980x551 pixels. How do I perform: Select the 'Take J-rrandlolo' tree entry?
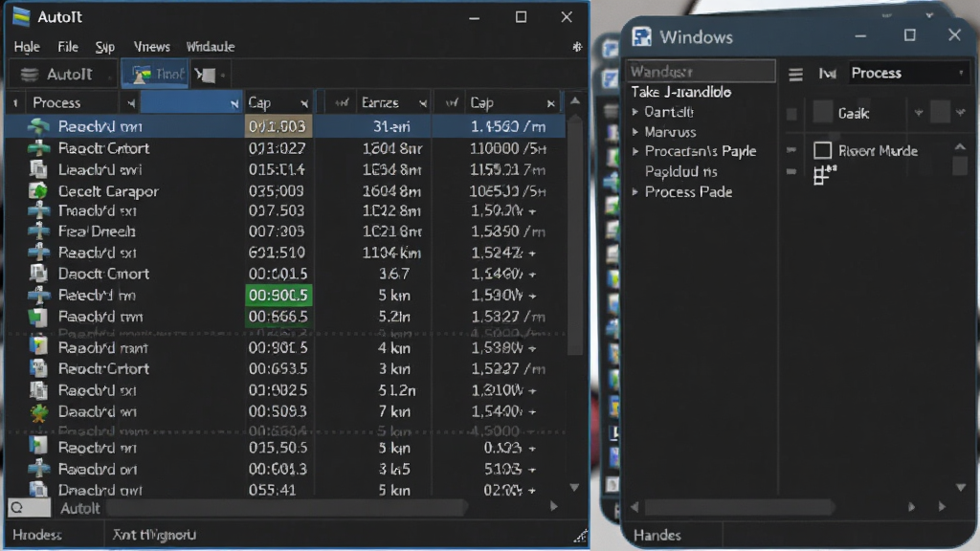coord(681,92)
